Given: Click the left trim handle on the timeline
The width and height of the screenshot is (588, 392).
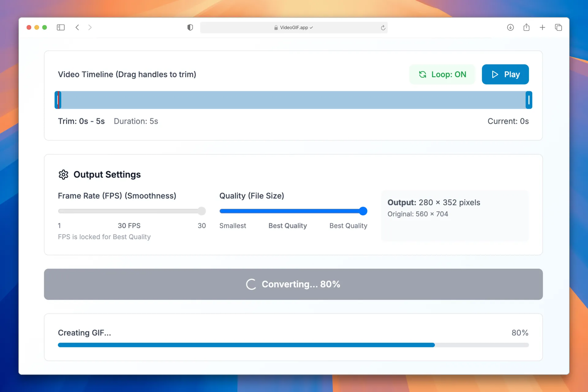Looking at the screenshot, I should (x=58, y=100).
